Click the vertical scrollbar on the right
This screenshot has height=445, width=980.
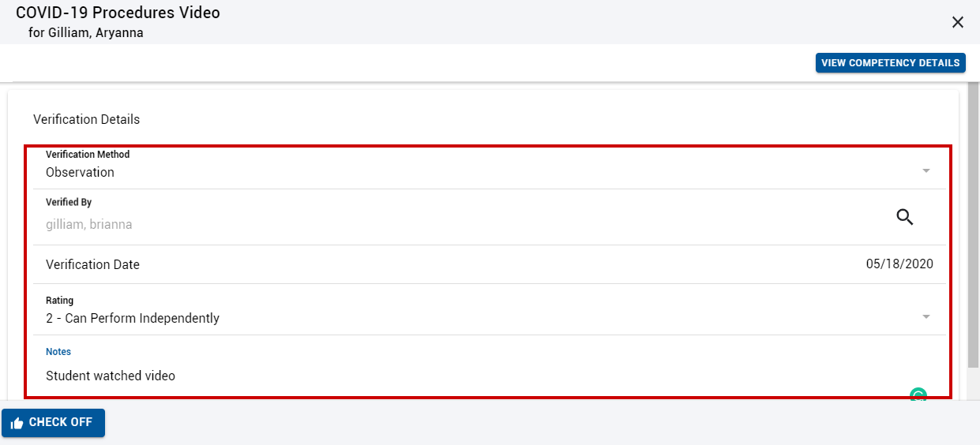click(x=974, y=224)
